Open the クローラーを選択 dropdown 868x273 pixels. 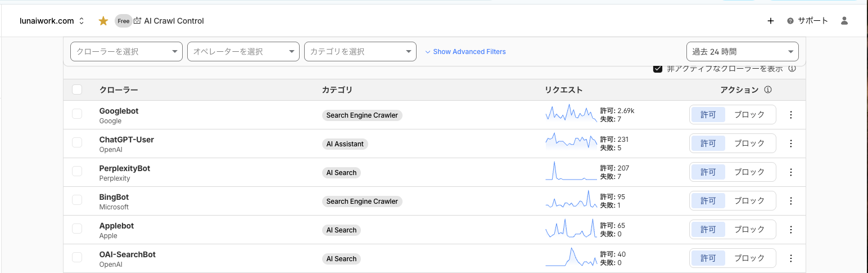[x=126, y=52]
